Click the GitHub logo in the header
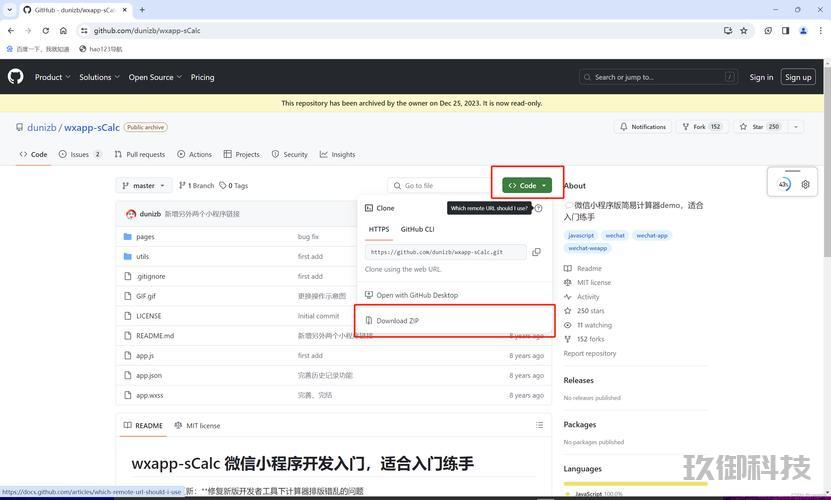 point(15,77)
